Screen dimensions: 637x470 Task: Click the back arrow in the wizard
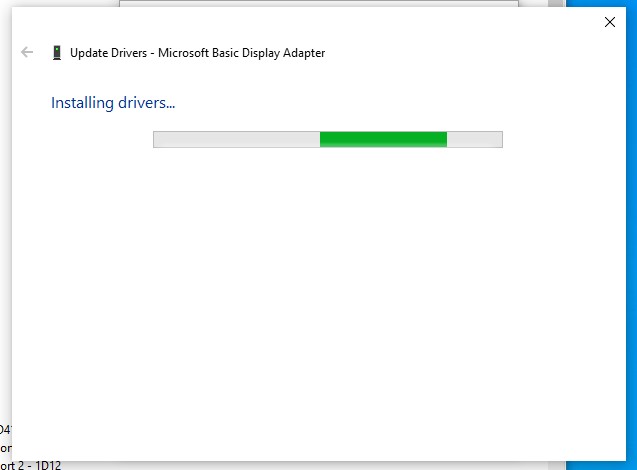[27, 52]
